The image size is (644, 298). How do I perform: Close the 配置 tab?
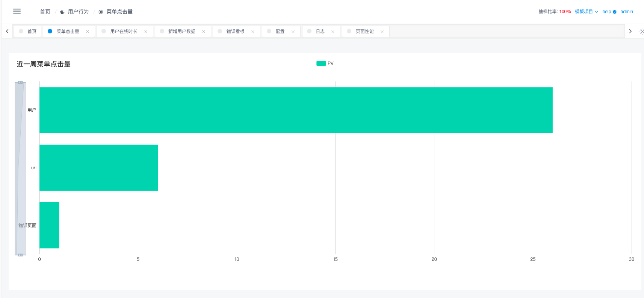[293, 32]
